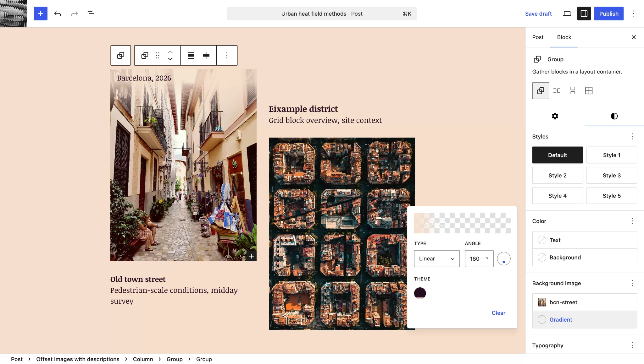The image size is (644, 364).
Task: Expand Background image panel options
Action: [632, 283]
